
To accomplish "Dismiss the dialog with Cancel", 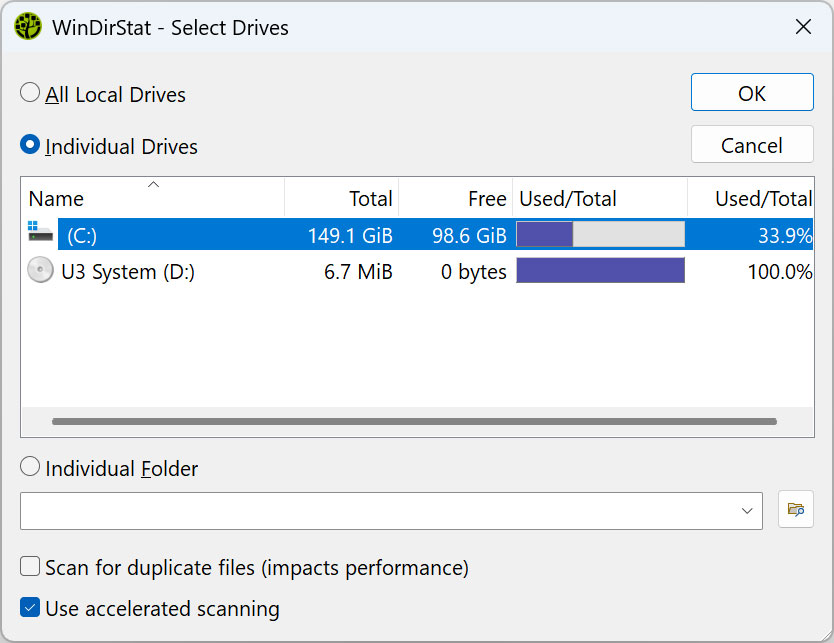I will pyautogui.click(x=752, y=144).
